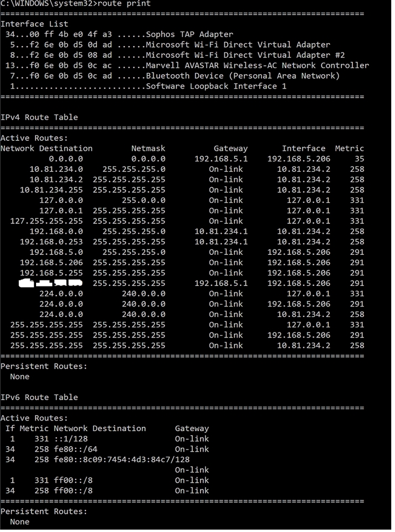Click destination 192.168.0.253
Screen dimensions: 395x532
51,242
